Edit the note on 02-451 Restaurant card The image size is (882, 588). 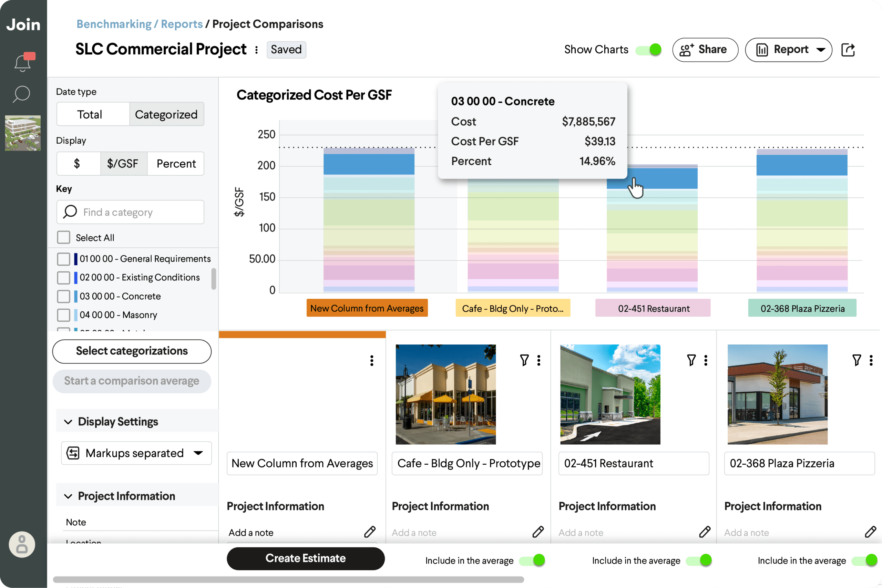point(705,532)
